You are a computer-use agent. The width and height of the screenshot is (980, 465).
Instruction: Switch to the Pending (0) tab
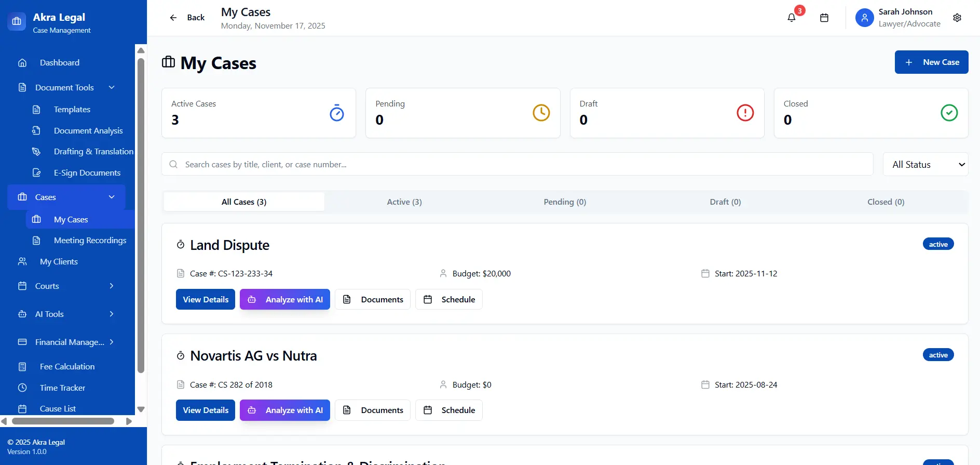coord(565,202)
